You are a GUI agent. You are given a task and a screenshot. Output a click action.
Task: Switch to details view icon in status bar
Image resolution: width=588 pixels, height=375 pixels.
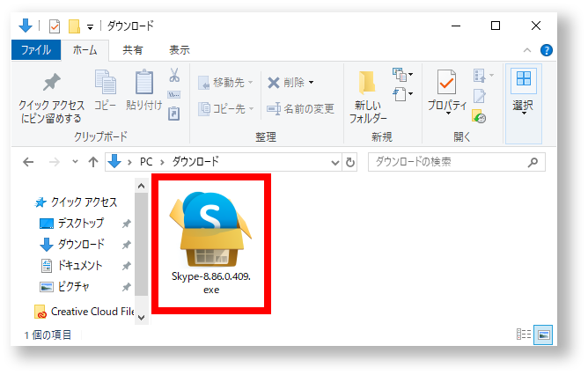(524, 335)
